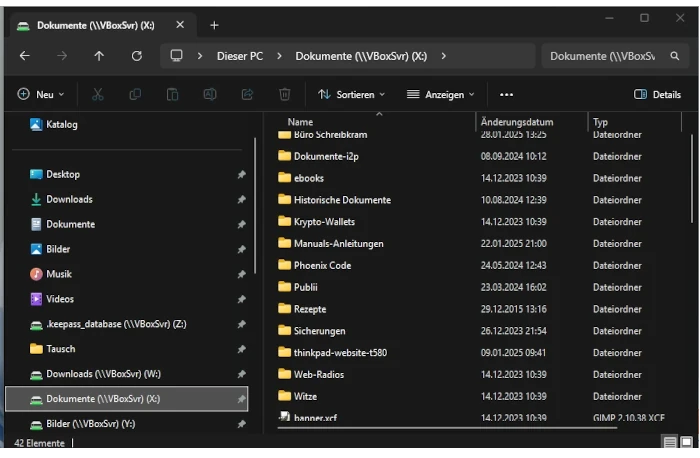Open the Anzeigen dropdown
Image resolution: width=700 pixels, height=458 pixels.
(441, 95)
